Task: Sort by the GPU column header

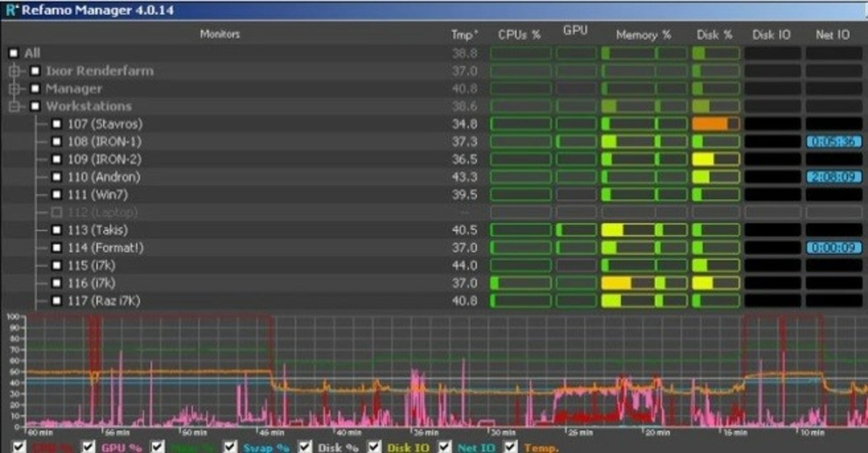Action: [576, 31]
